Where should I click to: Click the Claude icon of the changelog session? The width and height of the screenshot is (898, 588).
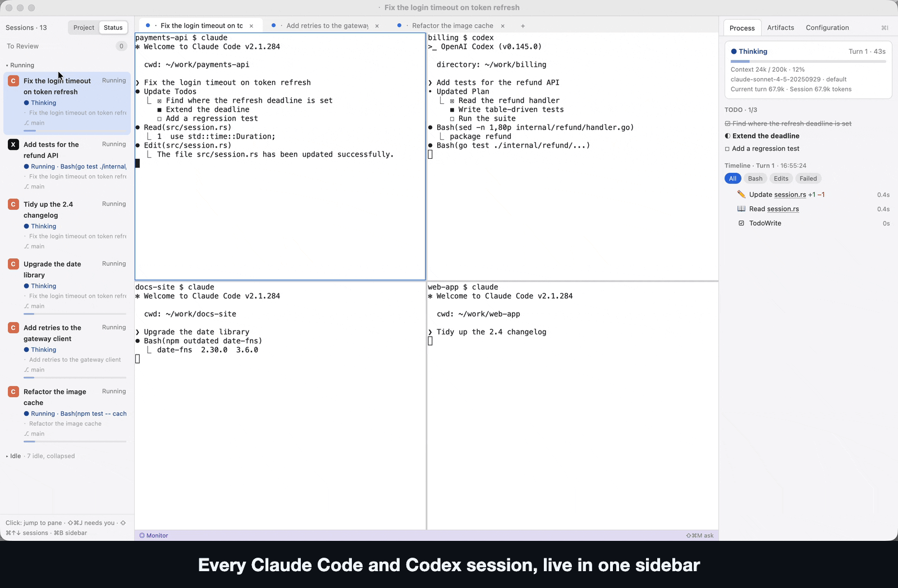[13, 204]
